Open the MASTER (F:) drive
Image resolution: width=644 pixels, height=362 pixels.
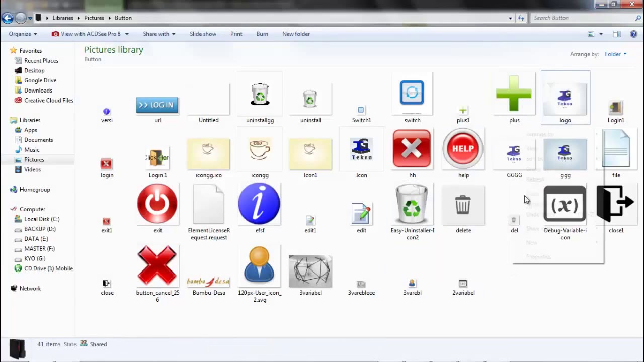(x=39, y=248)
